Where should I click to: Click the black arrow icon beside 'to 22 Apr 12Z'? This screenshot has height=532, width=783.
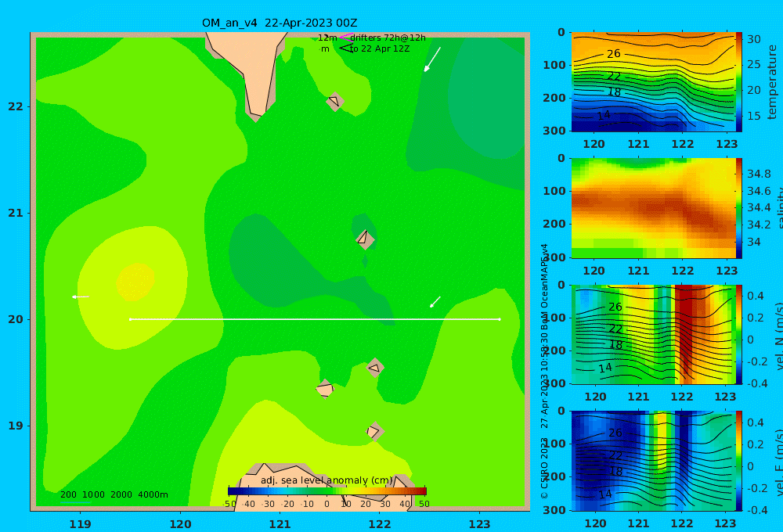pyautogui.click(x=345, y=48)
